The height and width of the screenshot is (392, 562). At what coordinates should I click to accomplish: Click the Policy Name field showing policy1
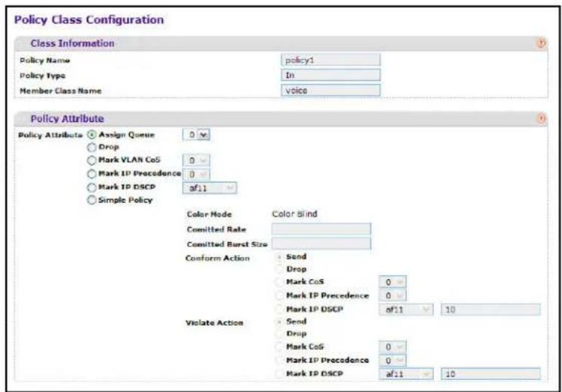click(330, 60)
